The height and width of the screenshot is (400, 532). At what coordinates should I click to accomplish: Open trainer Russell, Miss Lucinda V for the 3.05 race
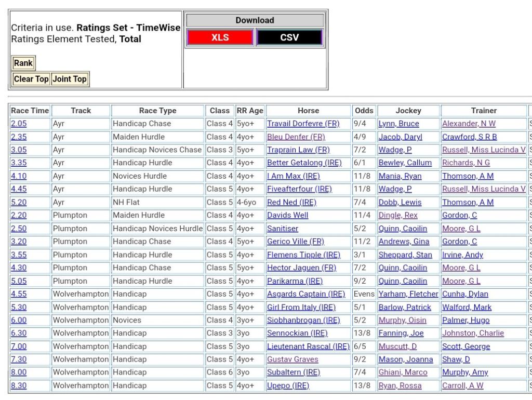pos(484,150)
